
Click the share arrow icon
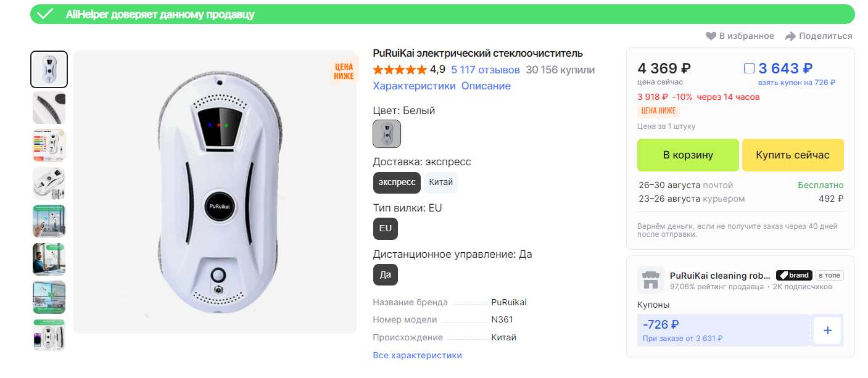790,36
